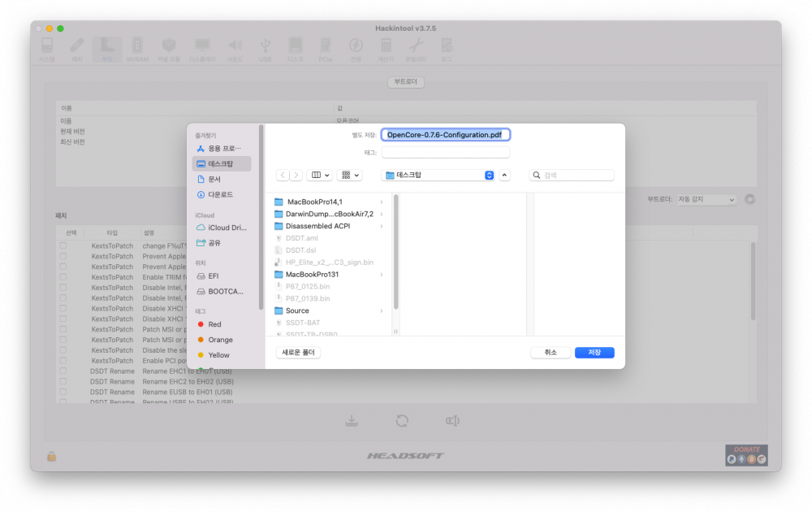Check the 'Enable PCI po' patch checkbox
This screenshot has width=812, height=512.
tap(63, 360)
